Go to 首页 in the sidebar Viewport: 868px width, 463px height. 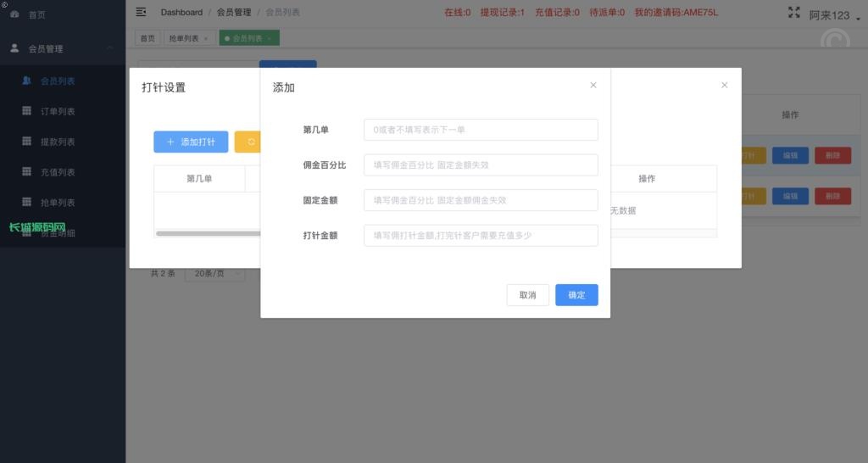pyautogui.click(x=37, y=14)
